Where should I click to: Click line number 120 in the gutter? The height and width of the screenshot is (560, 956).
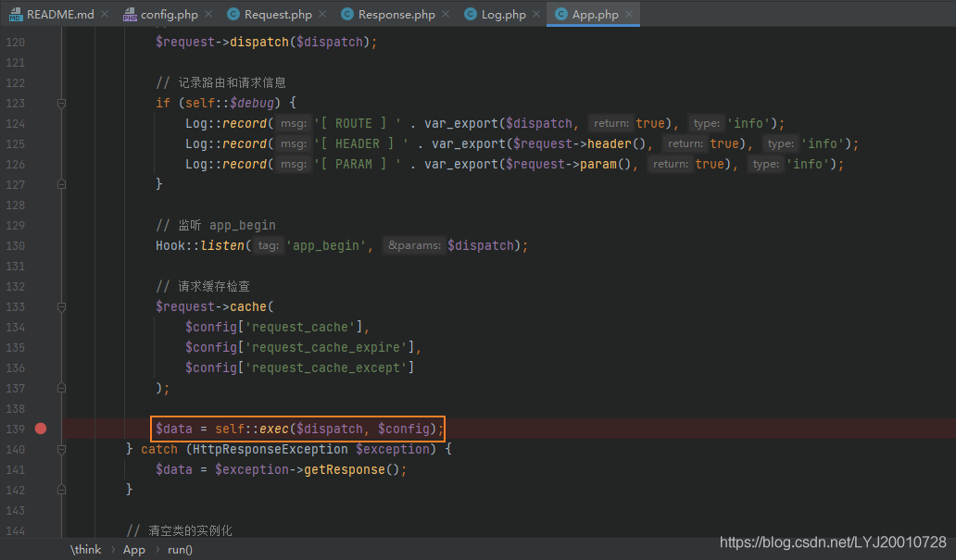tap(16, 42)
